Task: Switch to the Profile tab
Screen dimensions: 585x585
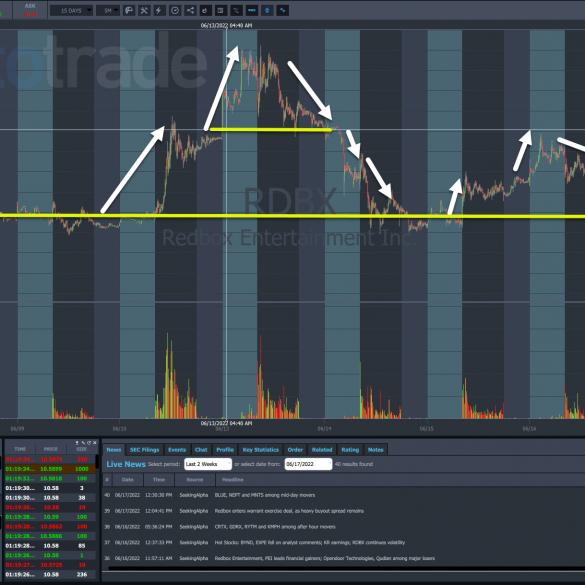Action: point(225,450)
